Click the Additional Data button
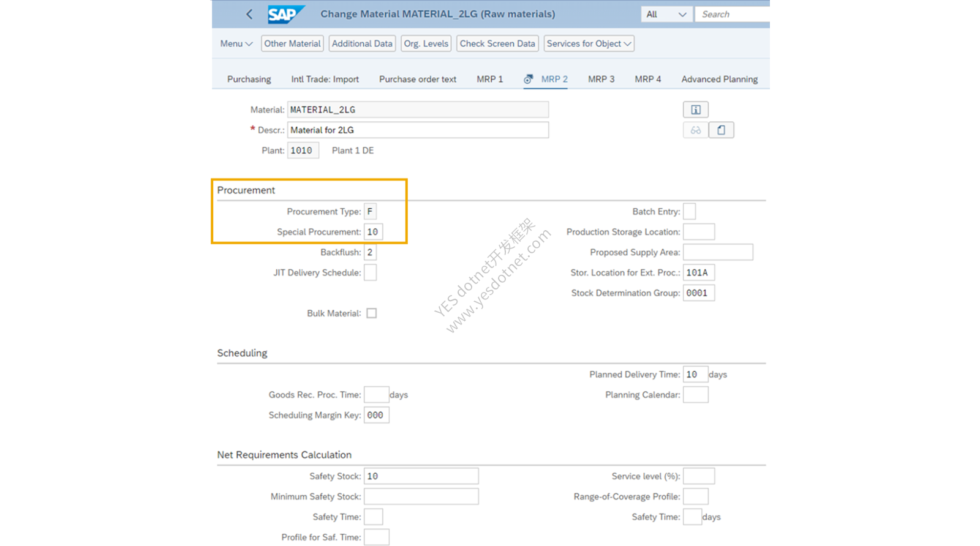 point(362,43)
